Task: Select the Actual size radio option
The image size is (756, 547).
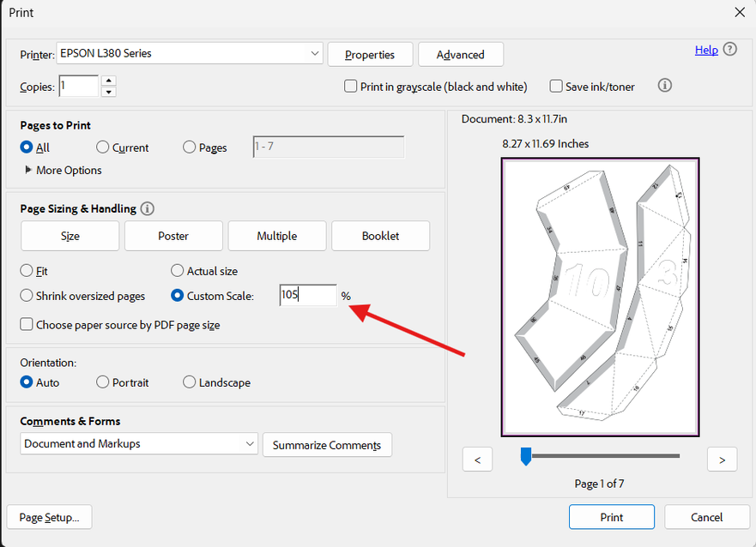Action: pyautogui.click(x=177, y=271)
